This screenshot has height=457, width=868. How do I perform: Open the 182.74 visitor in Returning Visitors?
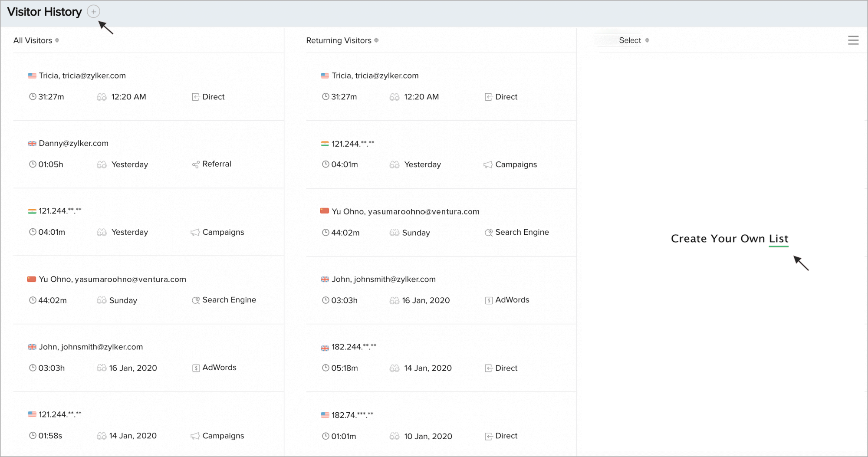click(x=352, y=415)
